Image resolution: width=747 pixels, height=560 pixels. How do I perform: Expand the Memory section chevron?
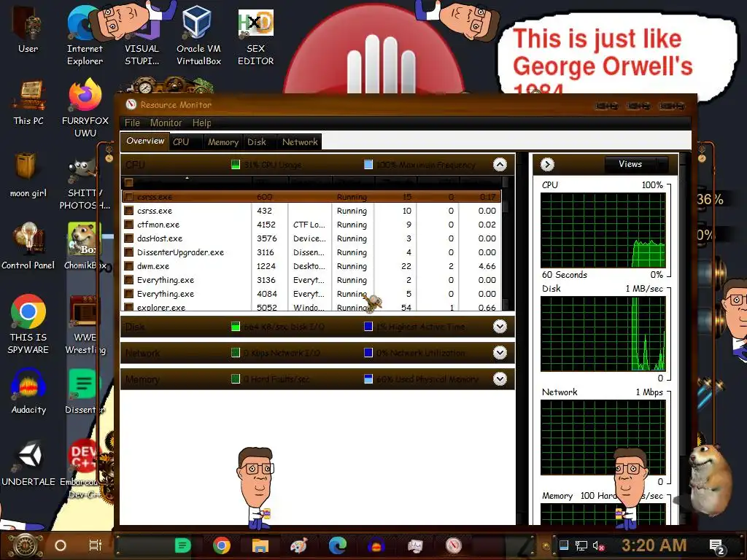(x=500, y=379)
